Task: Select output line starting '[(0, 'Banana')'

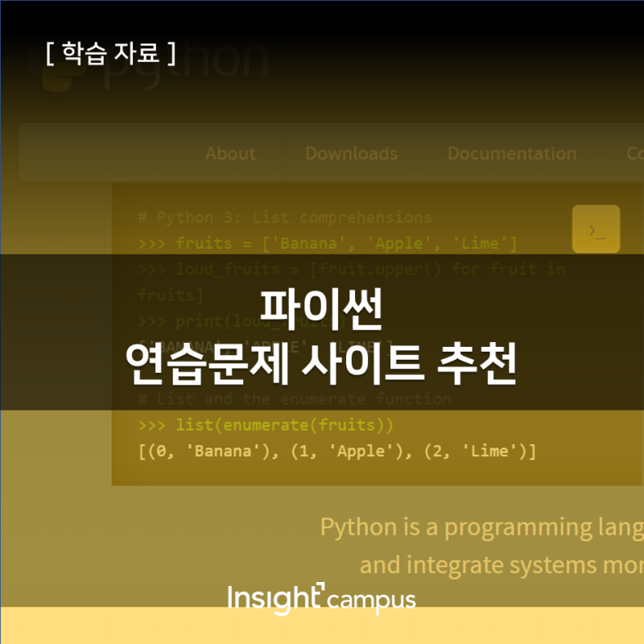Action: (337, 451)
